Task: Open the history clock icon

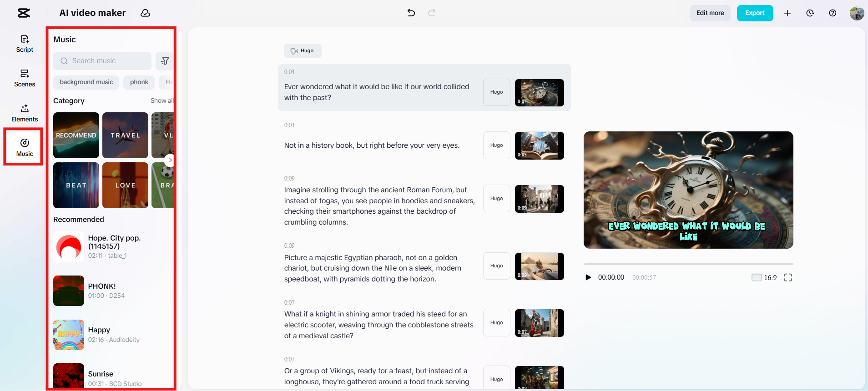Action: click(810, 13)
